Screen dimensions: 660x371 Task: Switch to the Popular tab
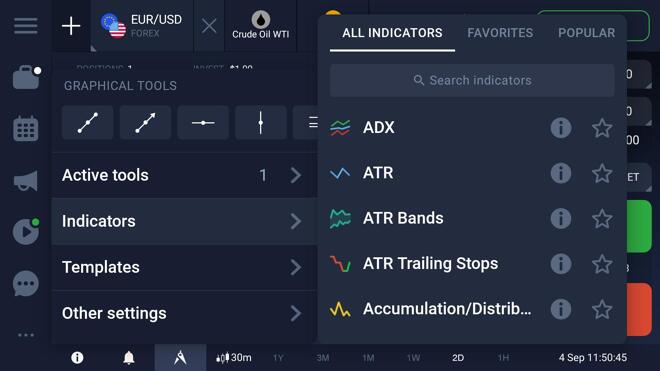pos(586,33)
